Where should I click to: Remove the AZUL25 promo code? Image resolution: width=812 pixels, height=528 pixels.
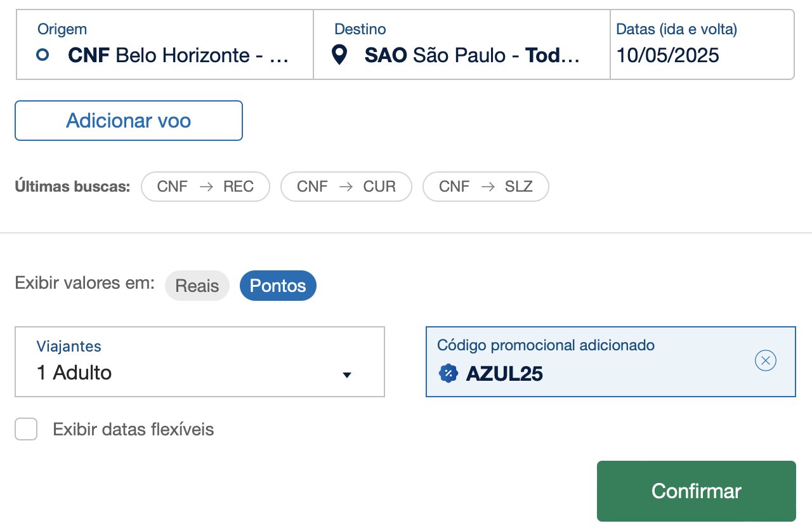coord(766,361)
